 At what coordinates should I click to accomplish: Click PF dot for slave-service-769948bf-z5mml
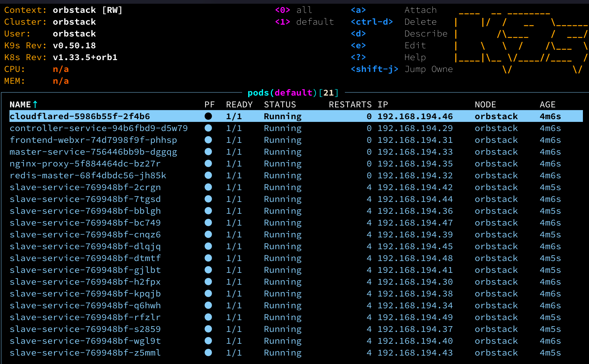pos(208,353)
